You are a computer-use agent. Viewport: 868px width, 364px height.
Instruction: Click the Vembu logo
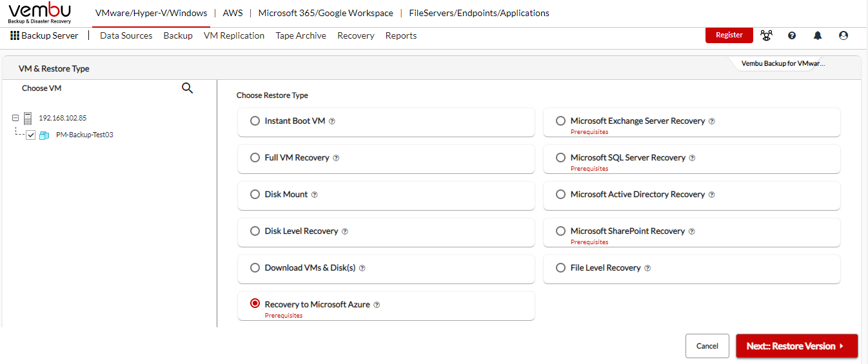[x=40, y=13]
